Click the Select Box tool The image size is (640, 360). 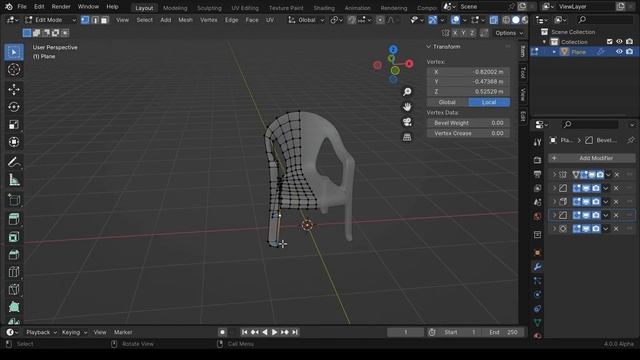pos(14,52)
